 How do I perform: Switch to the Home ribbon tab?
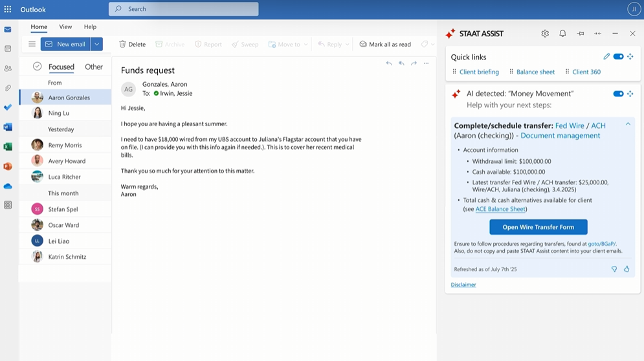39,27
